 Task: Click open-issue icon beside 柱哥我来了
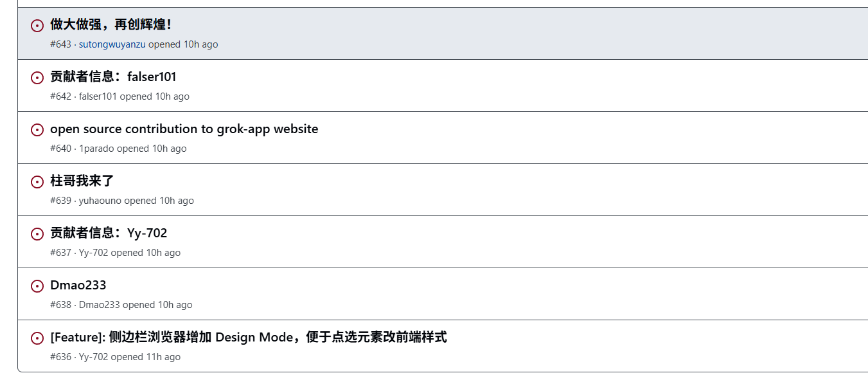[37, 182]
